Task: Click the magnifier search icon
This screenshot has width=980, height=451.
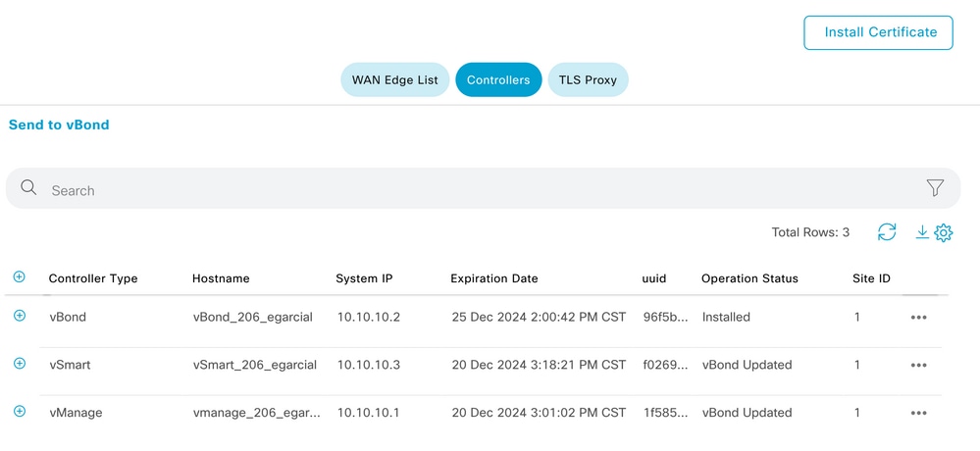Action: click(28, 187)
